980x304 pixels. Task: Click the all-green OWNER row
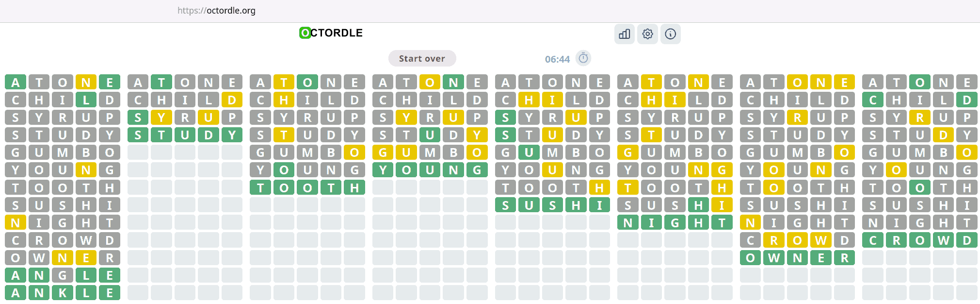coord(797,258)
